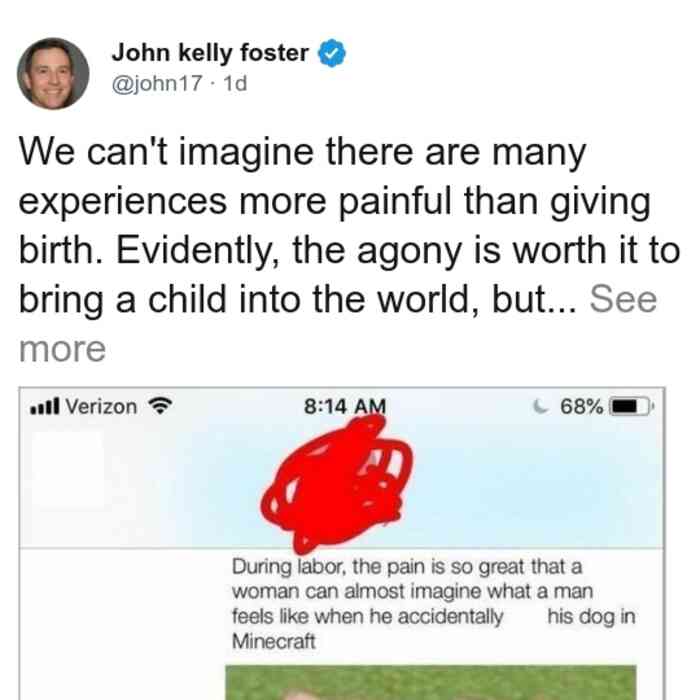Open the "During labor" embedded post text

coord(433,604)
